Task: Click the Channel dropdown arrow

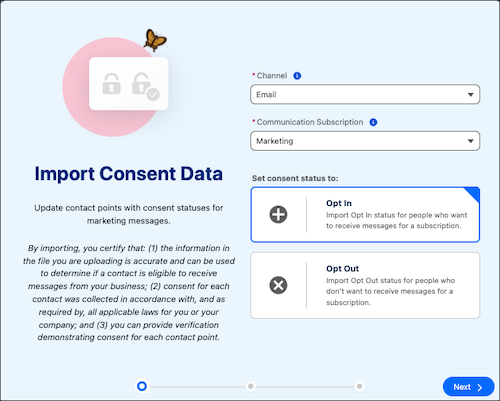Action: (x=470, y=95)
